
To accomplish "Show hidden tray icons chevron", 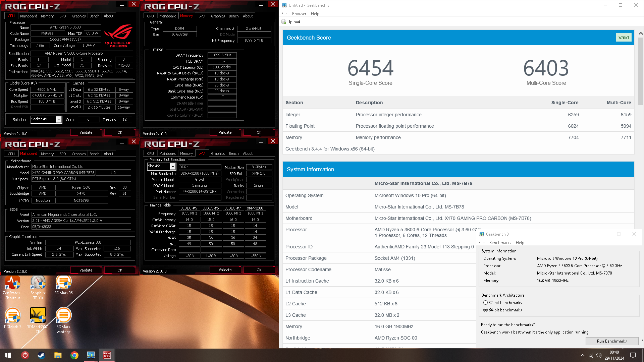I will pyautogui.click(x=583, y=355).
